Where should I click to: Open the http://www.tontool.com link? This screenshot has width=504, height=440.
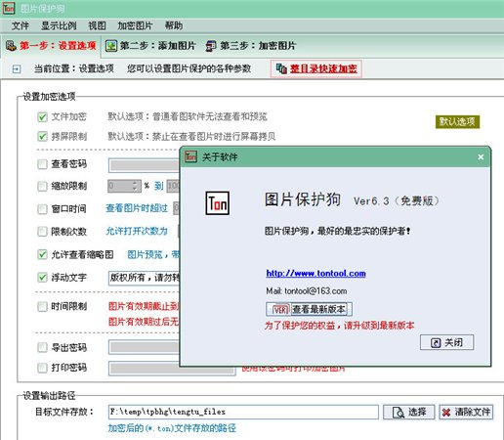tap(315, 273)
